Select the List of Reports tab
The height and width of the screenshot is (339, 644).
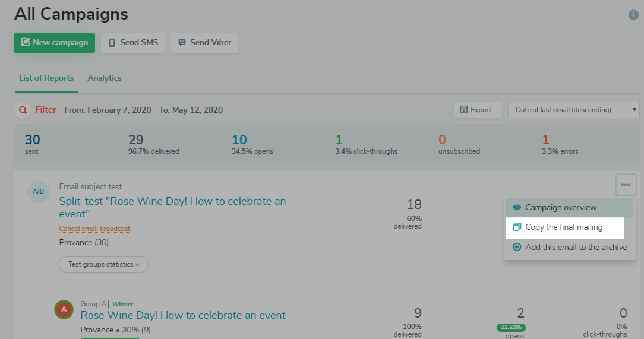(46, 78)
